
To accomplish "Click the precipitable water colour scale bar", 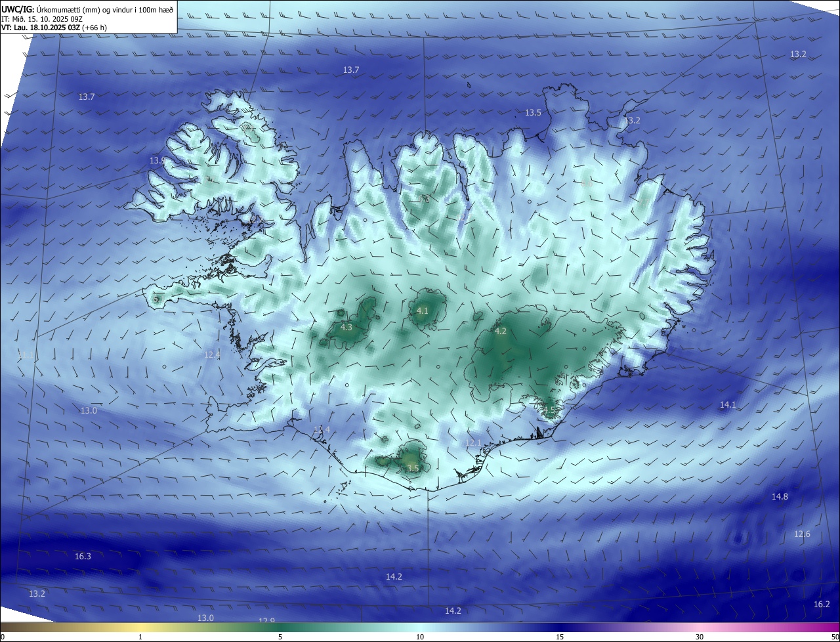I will coord(420,628).
